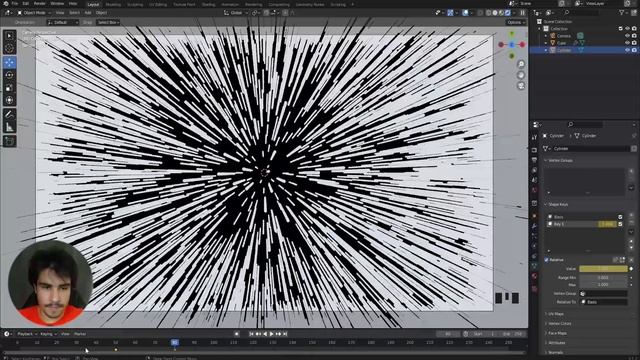Switch to the Sculpting workspace tab

pos(135,4)
